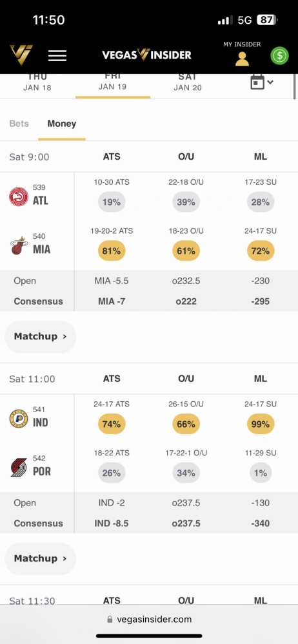The width and height of the screenshot is (298, 644).
Task: Tap the green dollar sign icon
Action: click(x=279, y=55)
